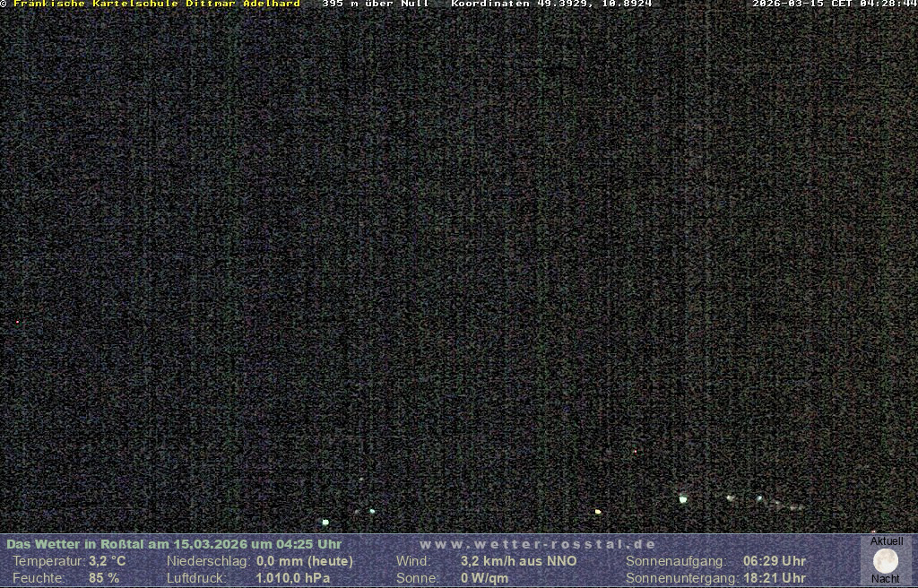The height and width of the screenshot is (588, 918).
Task: Open the www.wetter-rosstal.de link
Action: pyautogui.click(x=538, y=544)
